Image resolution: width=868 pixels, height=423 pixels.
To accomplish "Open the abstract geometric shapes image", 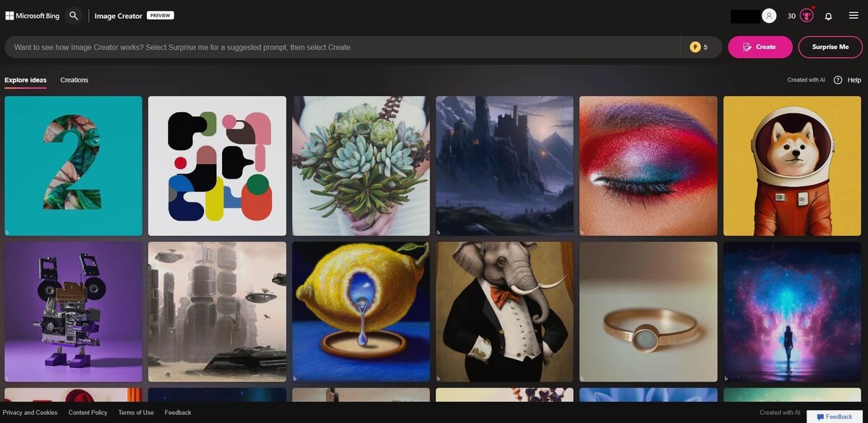I will 217,166.
